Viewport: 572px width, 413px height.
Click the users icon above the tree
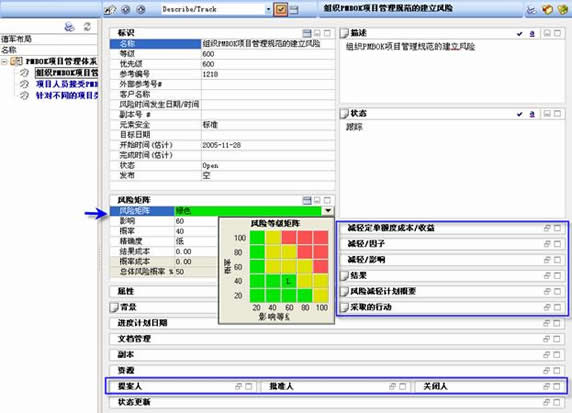(x=69, y=27)
